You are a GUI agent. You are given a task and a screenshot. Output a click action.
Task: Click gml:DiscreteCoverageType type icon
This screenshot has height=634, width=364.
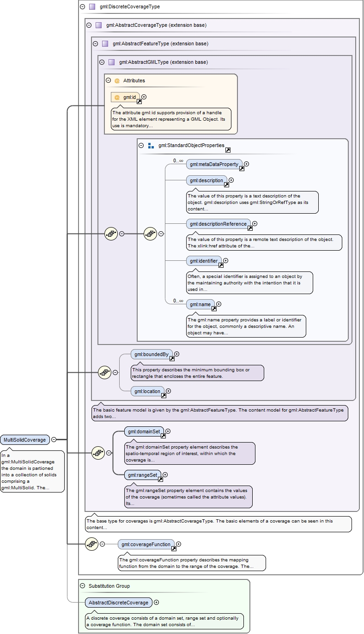(x=92, y=7)
